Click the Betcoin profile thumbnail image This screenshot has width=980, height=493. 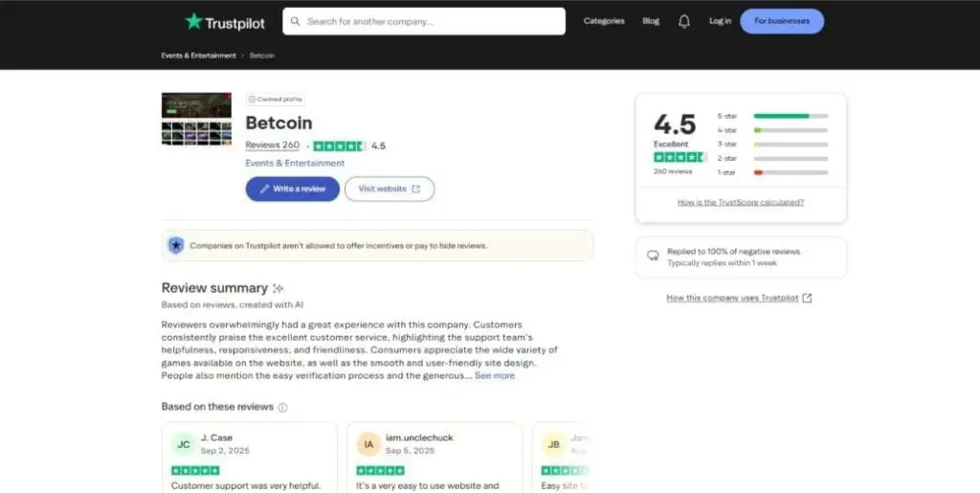196,119
